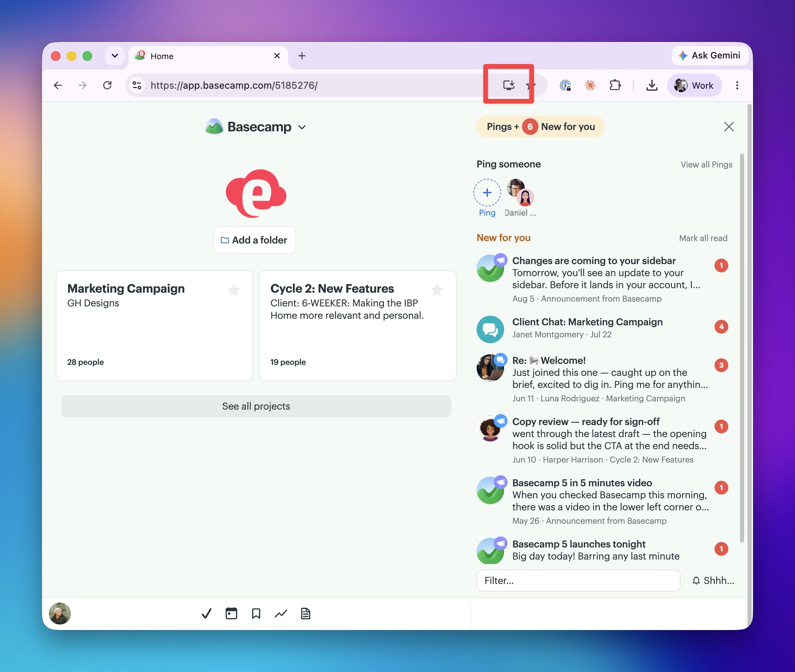Click Add a folder
The width and height of the screenshot is (795, 672).
(254, 240)
